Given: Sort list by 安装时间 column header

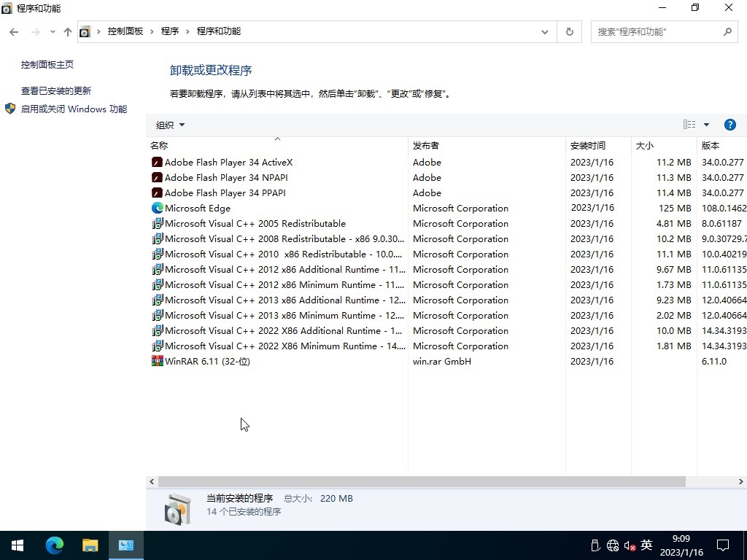Looking at the screenshot, I should (x=588, y=146).
